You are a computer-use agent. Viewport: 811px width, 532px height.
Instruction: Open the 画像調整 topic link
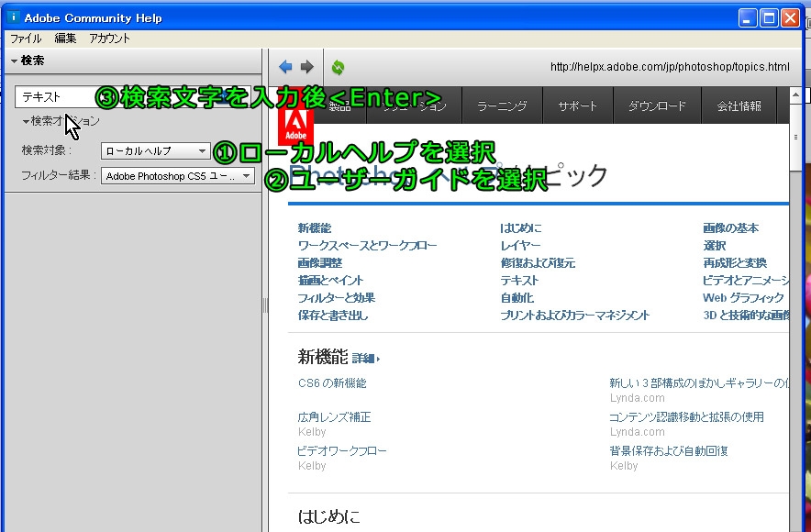(320, 263)
